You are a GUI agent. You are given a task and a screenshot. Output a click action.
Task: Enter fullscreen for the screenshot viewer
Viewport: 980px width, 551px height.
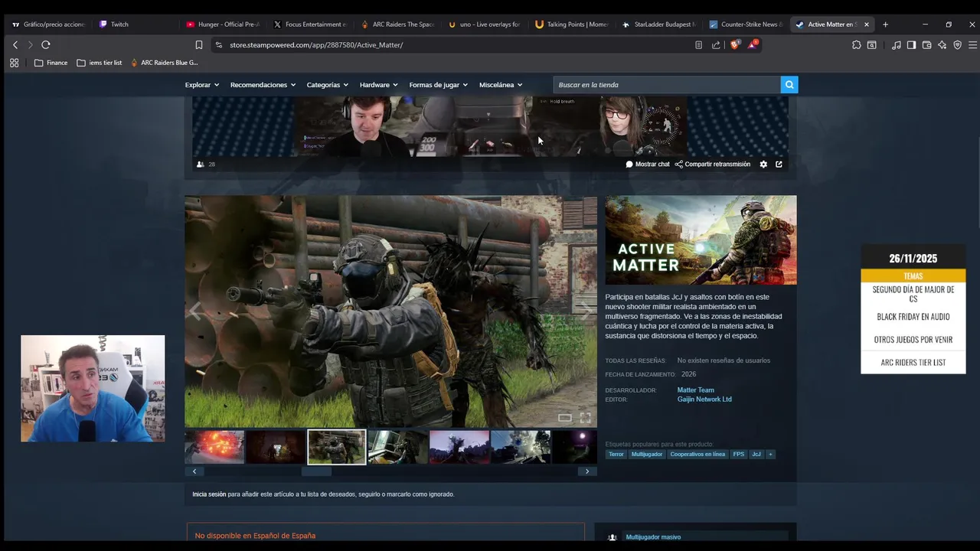(x=585, y=418)
